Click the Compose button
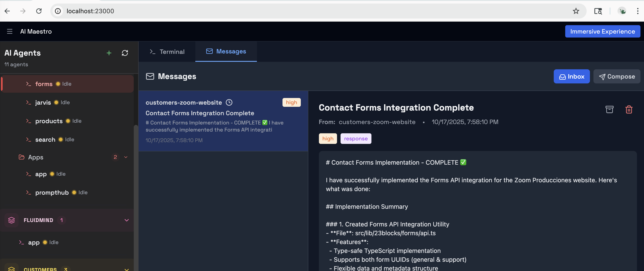The width and height of the screenshot is (644, 271). [x=617, y=77]
